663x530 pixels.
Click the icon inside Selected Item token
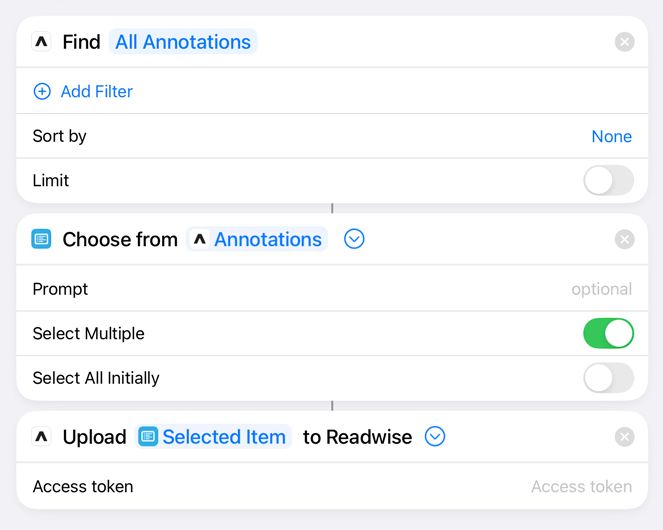148,437
